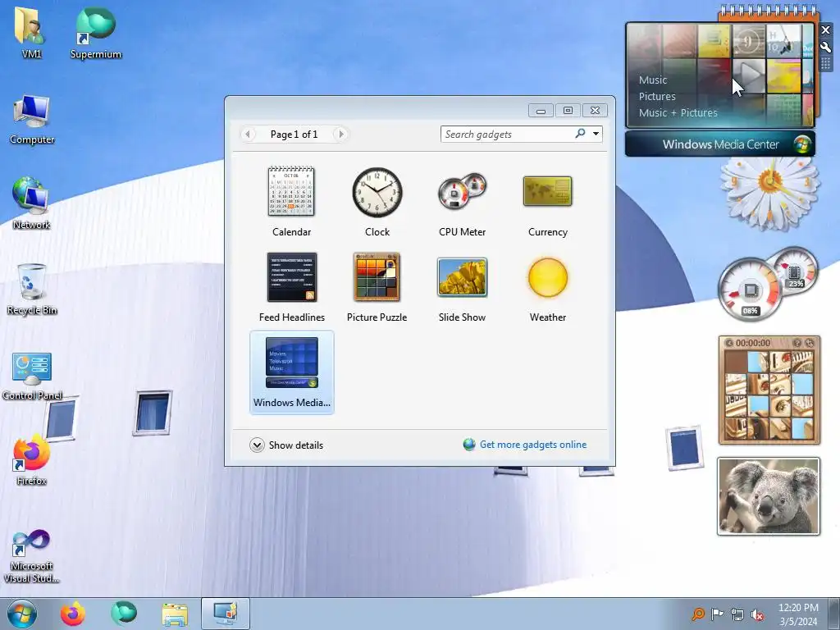Image resolution: width=840 pixels, height=630 pixels.
Task: Click the koala slide show gadget
Action: [768, 496]
